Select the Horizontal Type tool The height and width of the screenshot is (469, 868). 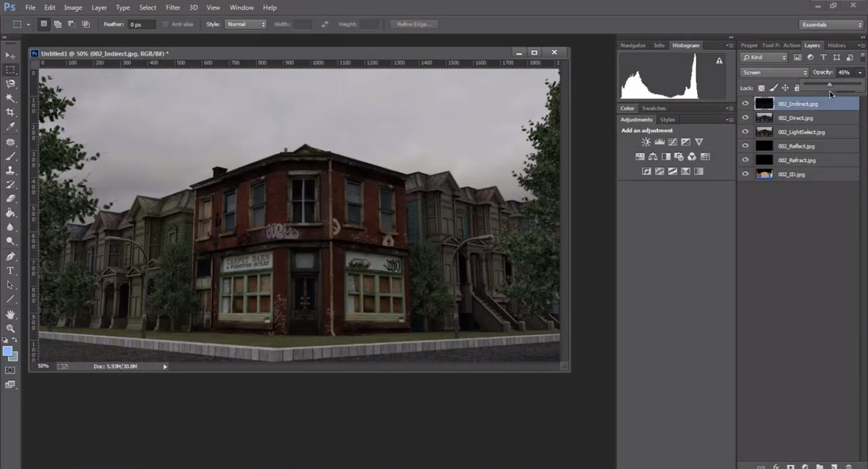[x=10, y=271]
